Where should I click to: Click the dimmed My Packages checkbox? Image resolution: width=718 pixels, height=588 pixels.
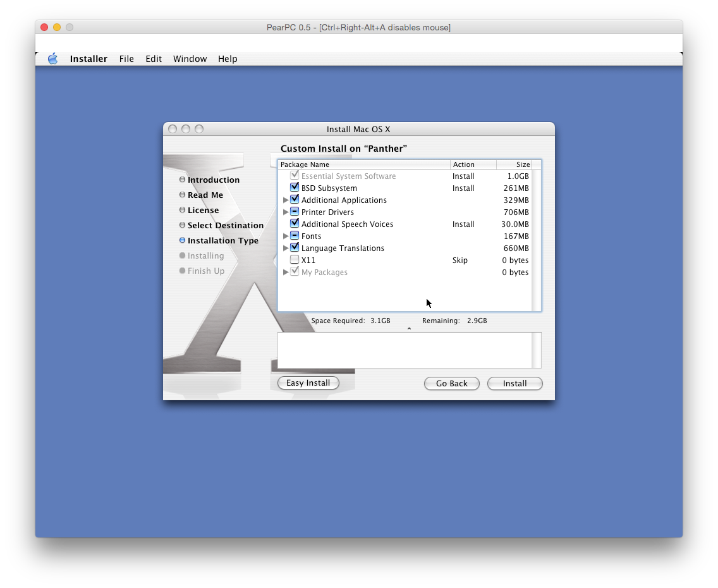coord(295,272)
